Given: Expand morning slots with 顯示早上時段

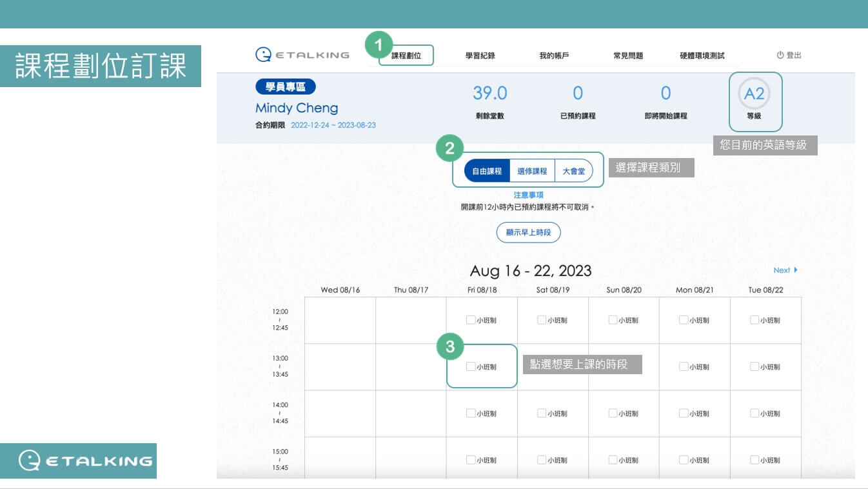Looking at the screenshot, I should [x=528, y=232].
